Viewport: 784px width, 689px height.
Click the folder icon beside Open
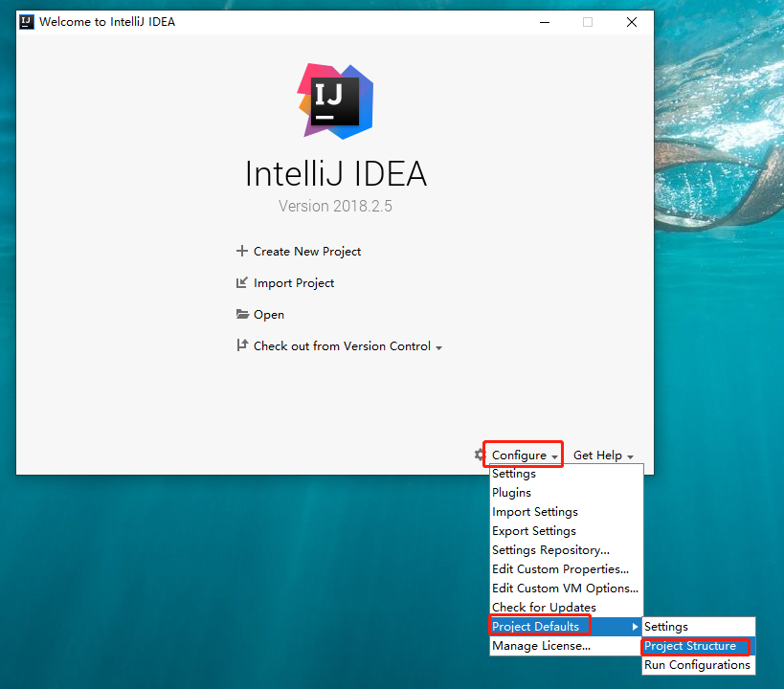(242, 314)
